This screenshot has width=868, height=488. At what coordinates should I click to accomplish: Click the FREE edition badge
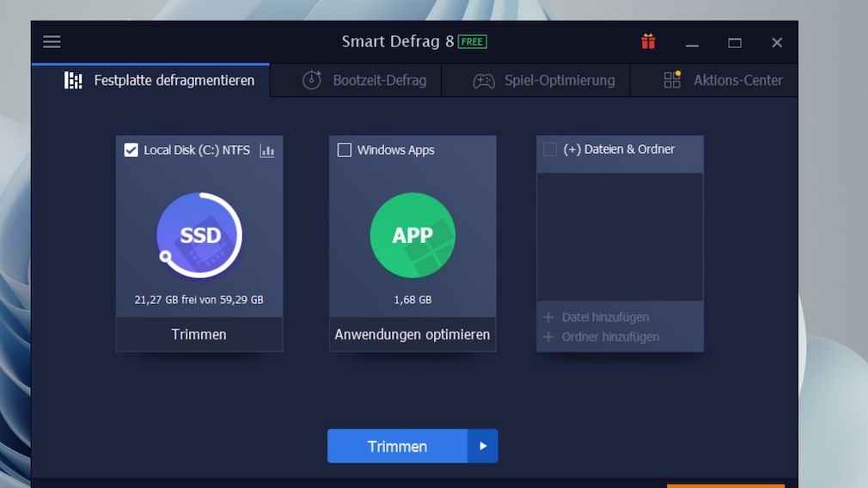coord(472,42)
